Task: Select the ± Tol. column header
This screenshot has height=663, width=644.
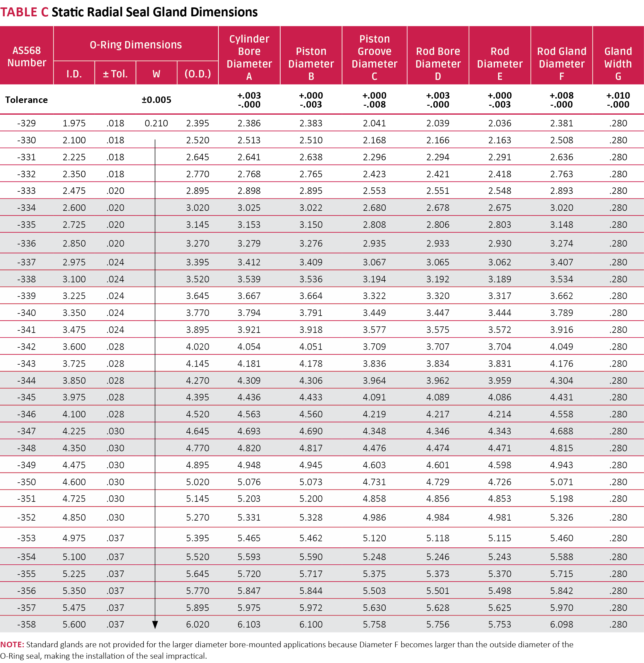Action: pyautogui.click(x=115, y=73)
